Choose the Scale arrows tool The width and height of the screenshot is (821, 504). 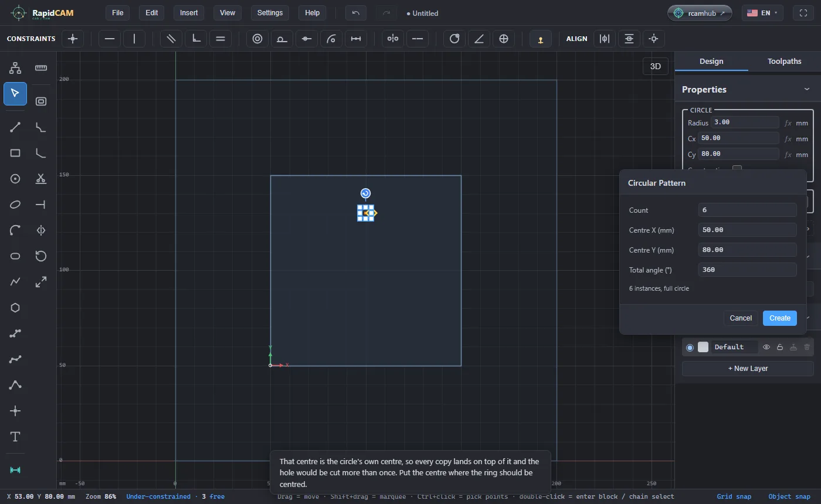41,282
